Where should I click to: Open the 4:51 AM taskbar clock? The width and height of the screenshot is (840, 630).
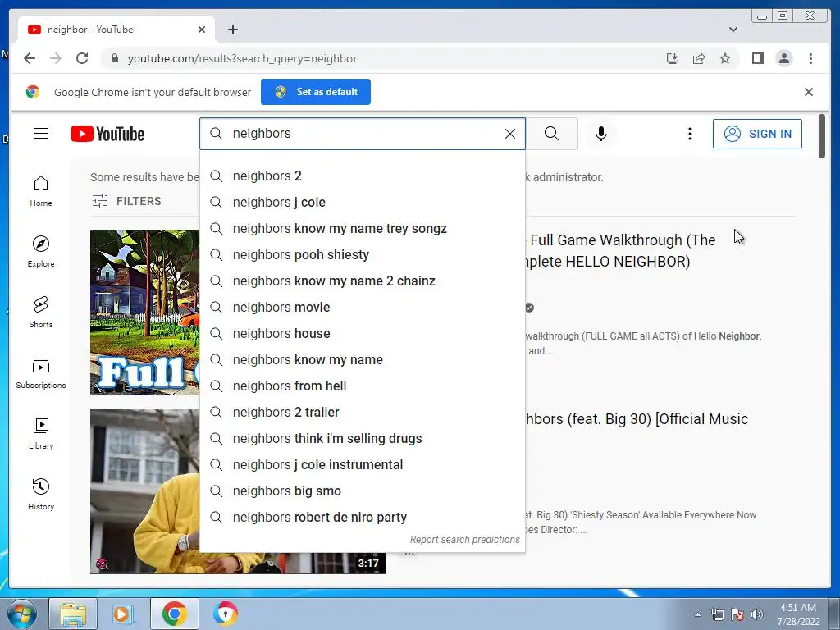(798, 614)
